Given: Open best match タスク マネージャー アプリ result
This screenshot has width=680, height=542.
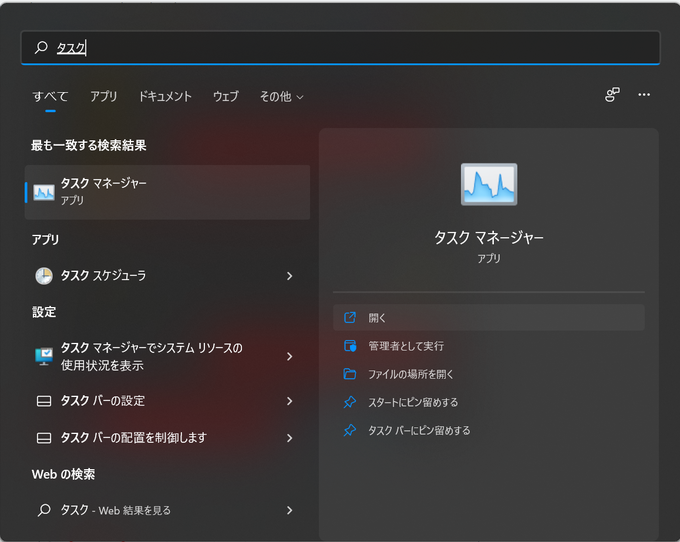Looking at the screenshot, I should pos(167,192).
